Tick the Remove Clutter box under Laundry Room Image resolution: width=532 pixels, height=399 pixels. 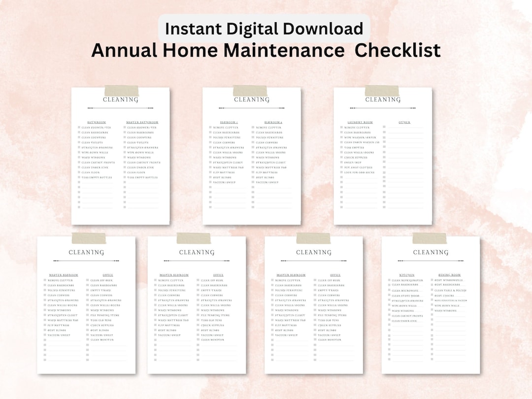point(341,128)
